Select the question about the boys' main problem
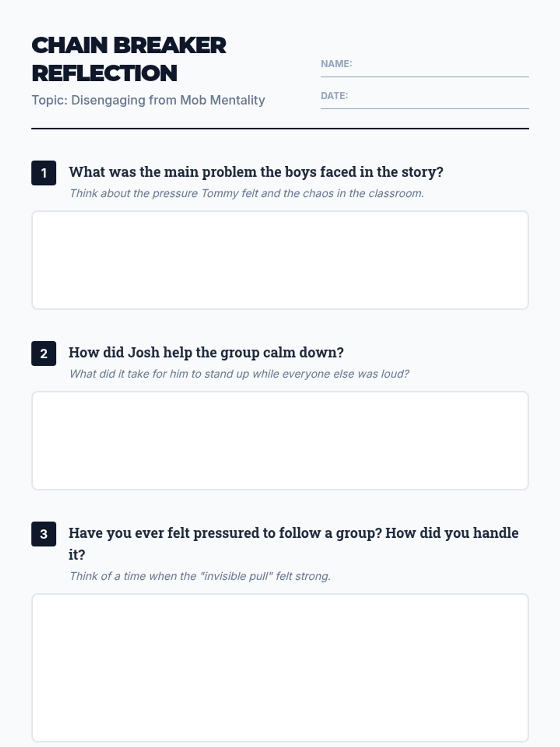The image size is (560, 747). [256, 172]
